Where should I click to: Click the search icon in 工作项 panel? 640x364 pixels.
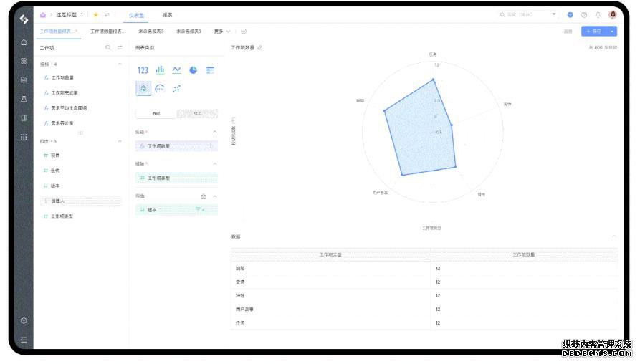[108, 48]
